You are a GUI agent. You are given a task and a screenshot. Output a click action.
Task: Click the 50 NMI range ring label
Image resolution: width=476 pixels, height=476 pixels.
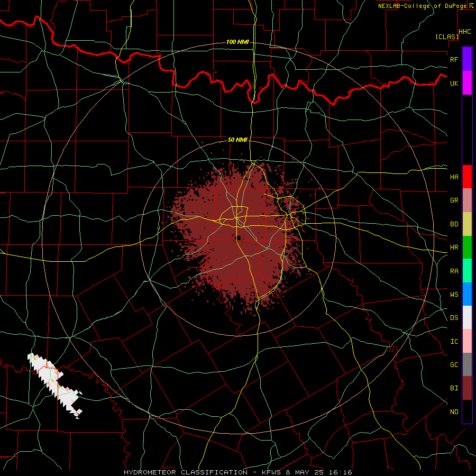tap(237, 140)
